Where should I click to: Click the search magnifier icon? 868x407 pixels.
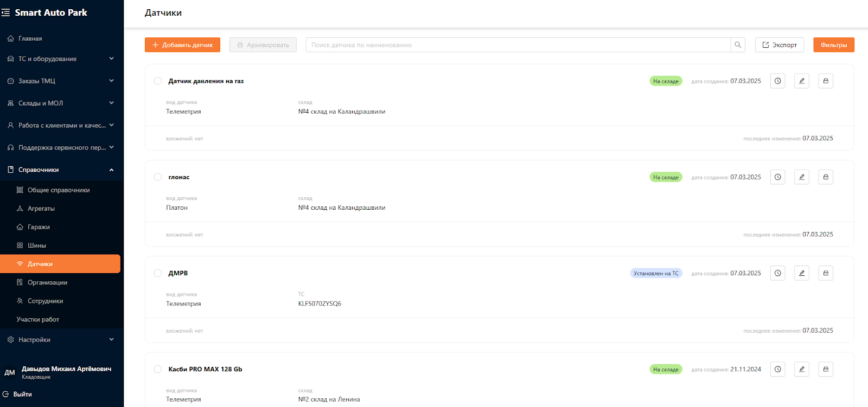coord(738,45)
